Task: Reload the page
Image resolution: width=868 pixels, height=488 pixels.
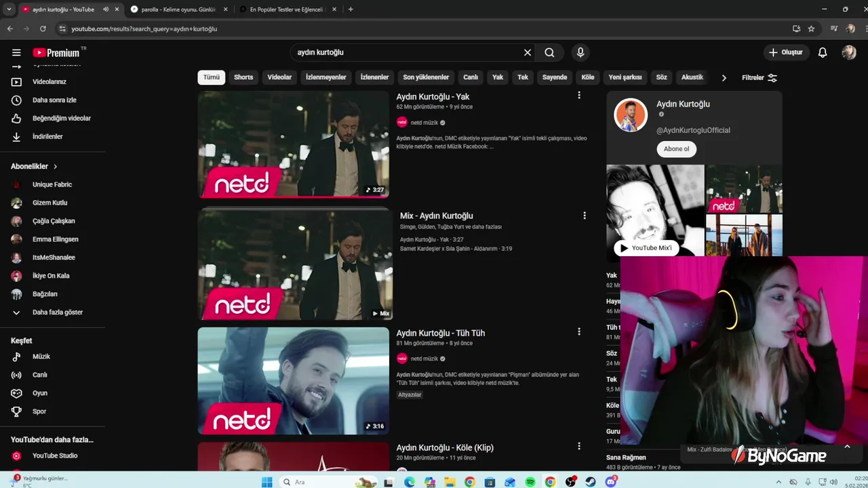Action: pyautogui.click(x=43, y=28)
